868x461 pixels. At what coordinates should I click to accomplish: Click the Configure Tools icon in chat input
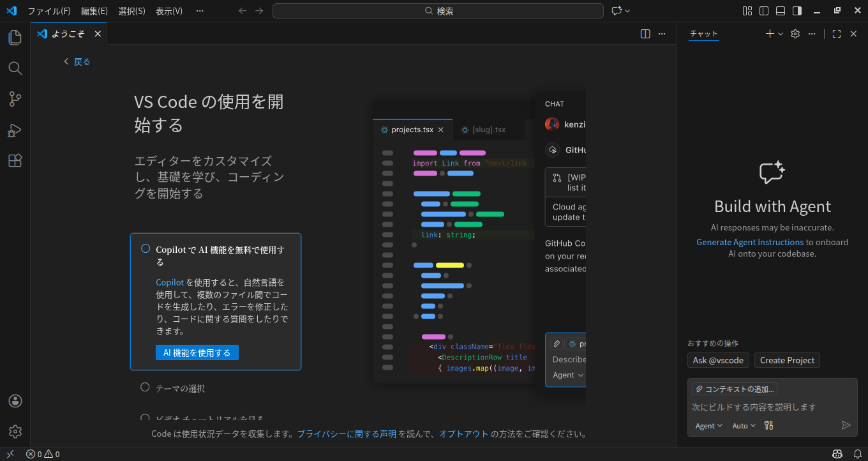click(x=768, y=426)
